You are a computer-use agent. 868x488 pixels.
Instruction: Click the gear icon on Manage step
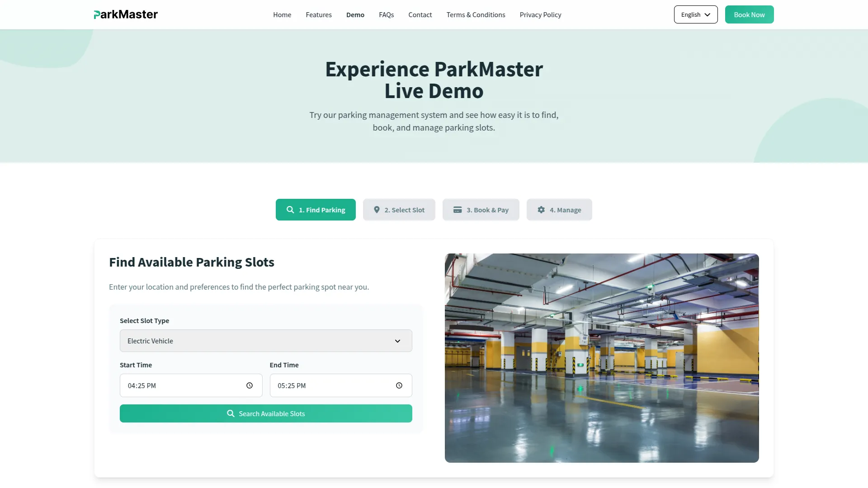(x=542, y=210)
